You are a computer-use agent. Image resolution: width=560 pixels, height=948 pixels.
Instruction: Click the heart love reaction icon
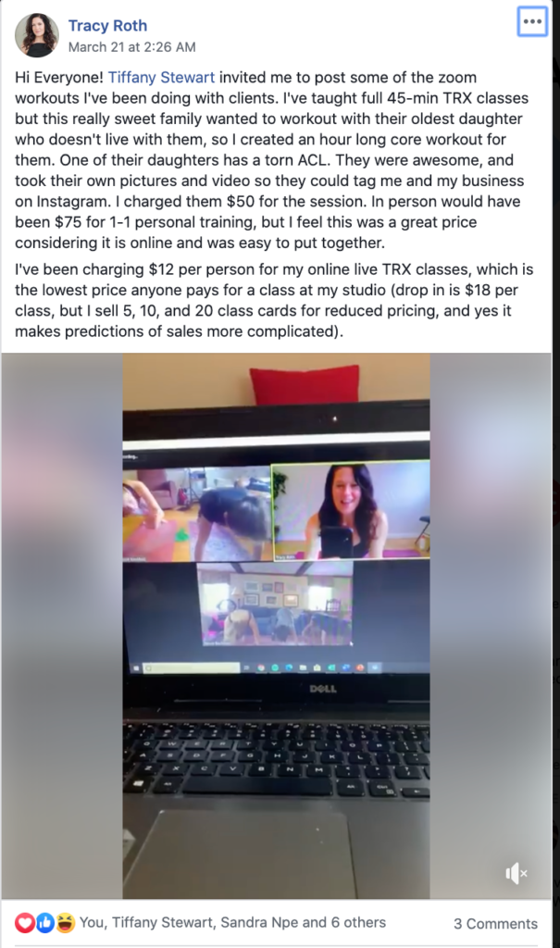[x=24, y=923]
